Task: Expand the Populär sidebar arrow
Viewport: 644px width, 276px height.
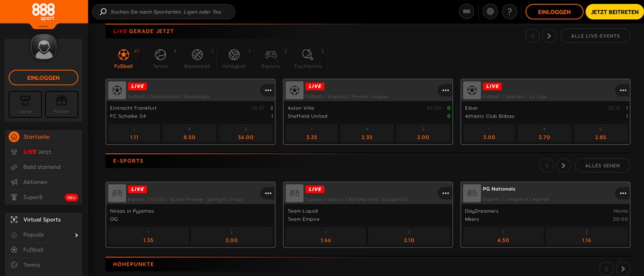Action: tap(76, 235)
